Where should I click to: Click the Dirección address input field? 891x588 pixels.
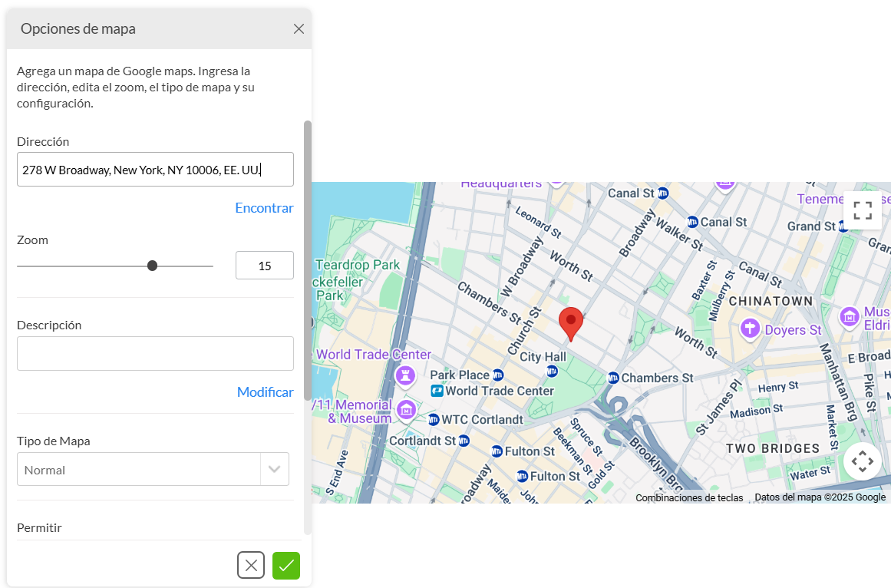(155, 170)
